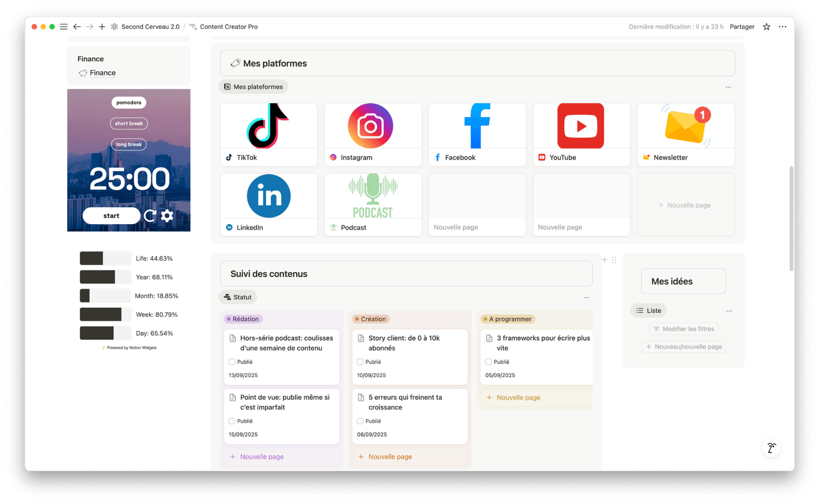
Task: Click Nouveau/nouvelle page in Mes idées
Action: point(683,347)
